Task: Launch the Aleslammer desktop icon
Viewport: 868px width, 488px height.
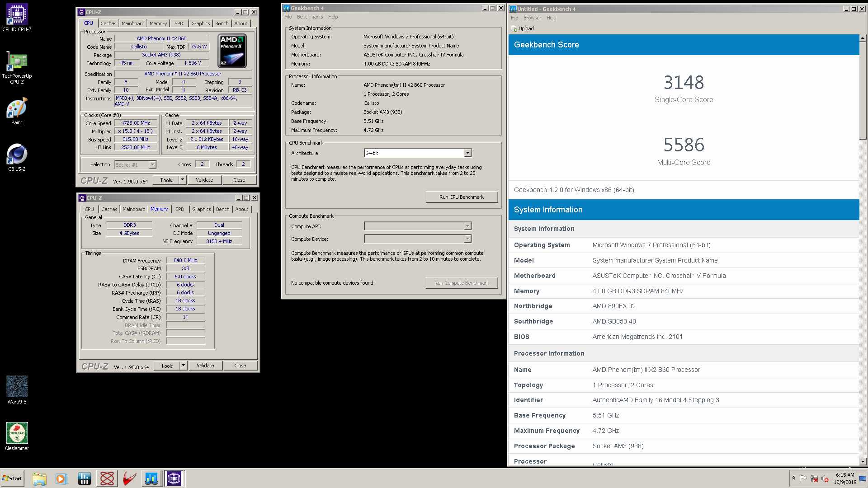Action: point(17,436)
